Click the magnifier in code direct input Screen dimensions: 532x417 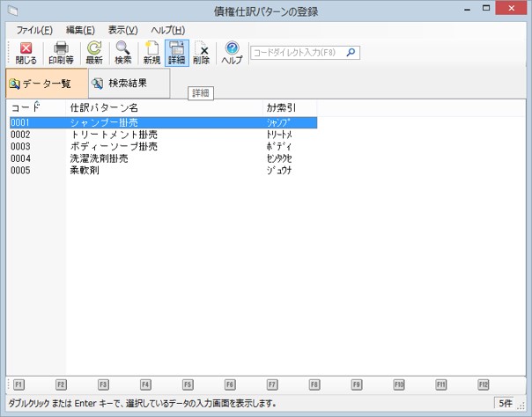pyautogui.click(x=351, y=53)
